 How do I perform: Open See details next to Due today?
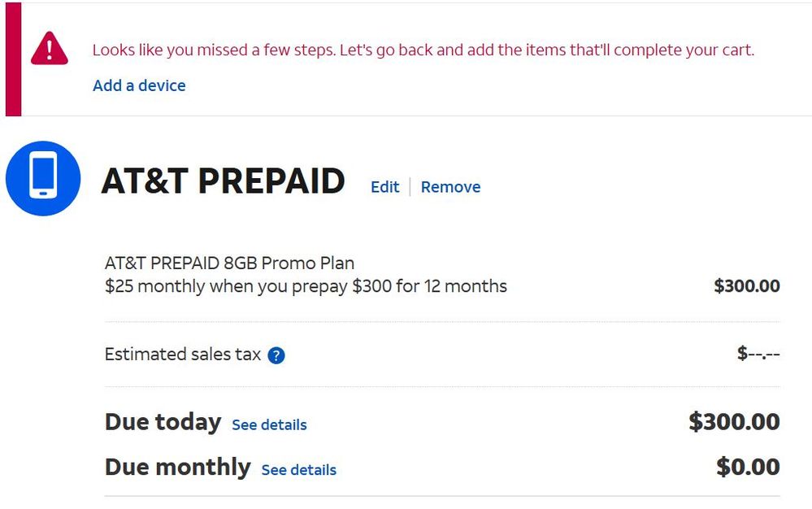click(x=269, y=424)
